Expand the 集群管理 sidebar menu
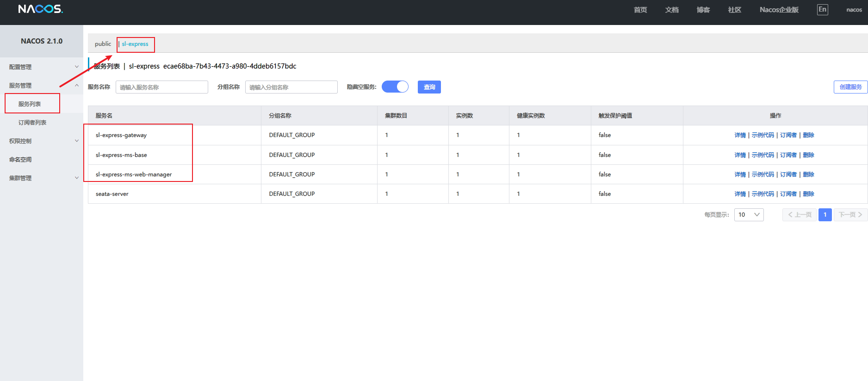Screen dimensions: 868x381 pyautogui.click(x=42, y=178)
